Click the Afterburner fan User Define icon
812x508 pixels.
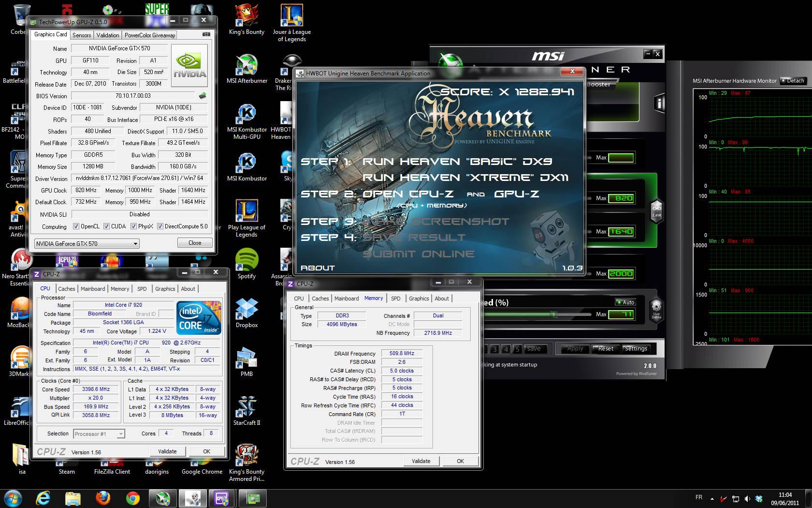[x=656, y=309]
